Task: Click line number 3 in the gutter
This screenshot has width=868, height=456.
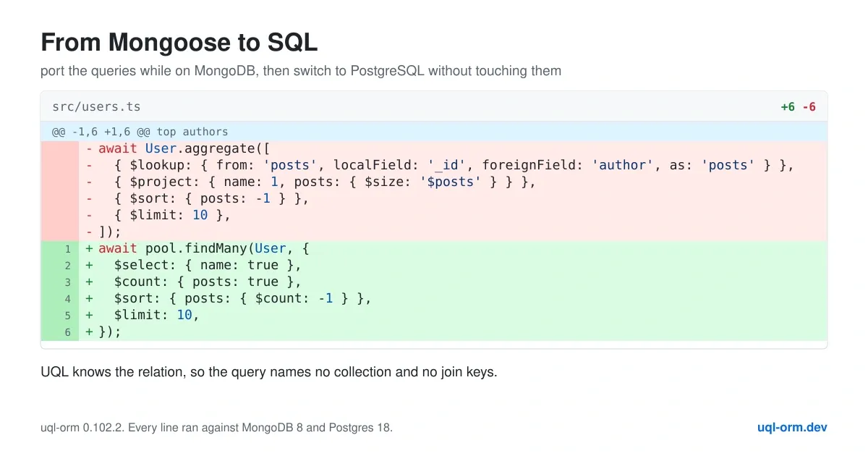Action: (68, 282)
